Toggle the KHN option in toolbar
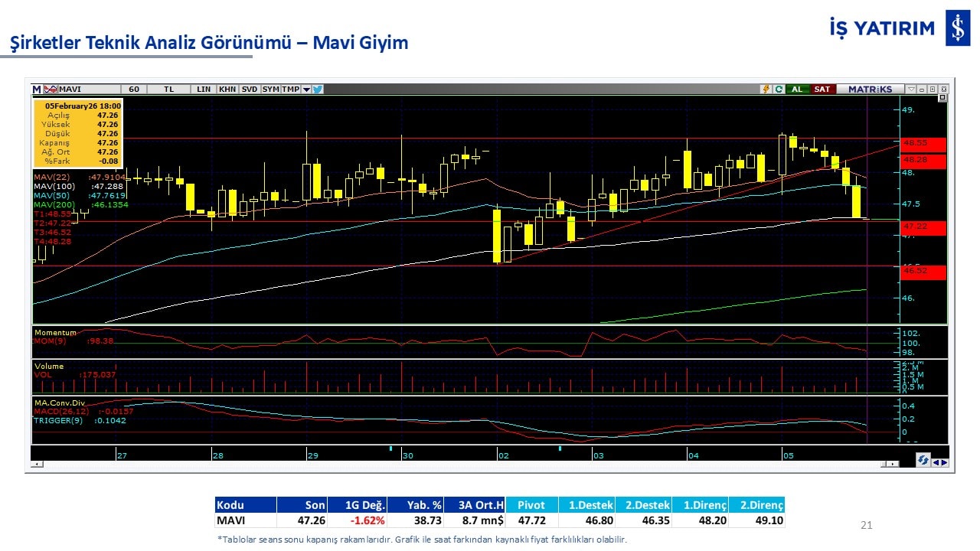The image size is (980, 551). click(227, 90)
